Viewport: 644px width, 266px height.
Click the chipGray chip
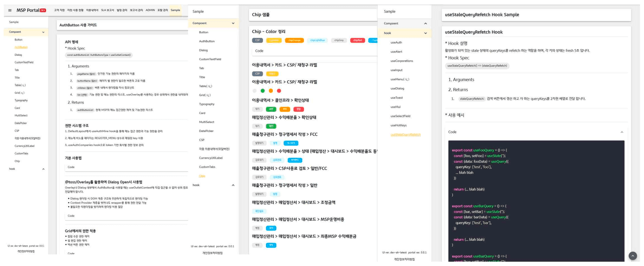(x=339, y=40)
